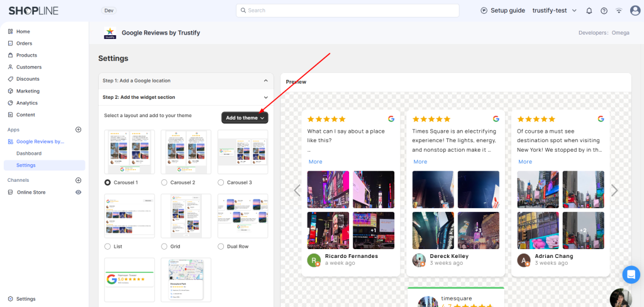Open the user profile avatar icon
The height and width of the screenshot is (307, 644).
click(635, 11)
